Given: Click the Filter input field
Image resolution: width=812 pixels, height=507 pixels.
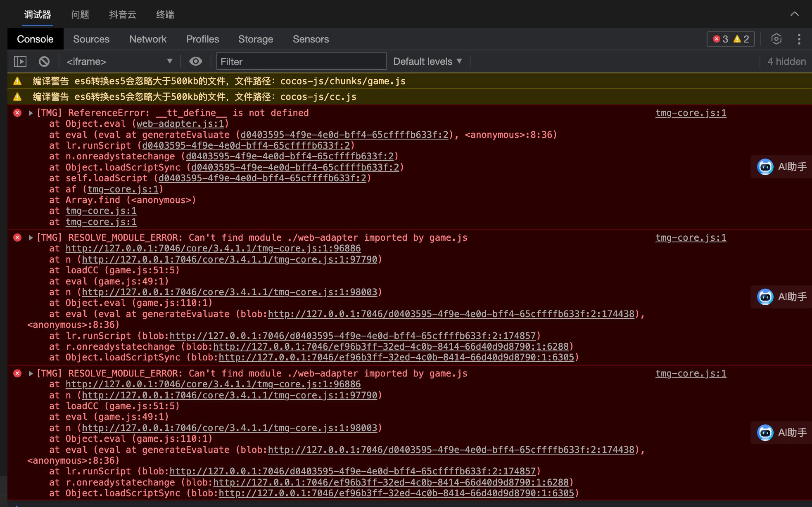Looking at the screenshot, I should pos(301,62).
